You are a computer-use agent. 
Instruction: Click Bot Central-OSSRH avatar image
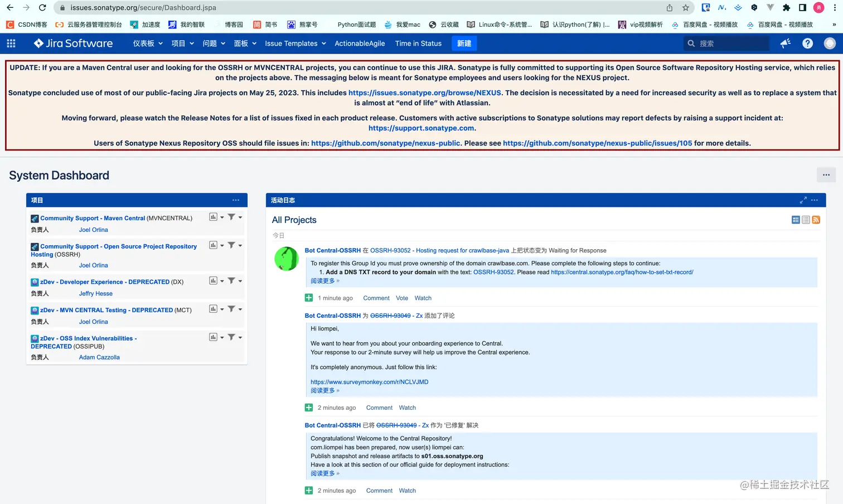coord(287,259)
